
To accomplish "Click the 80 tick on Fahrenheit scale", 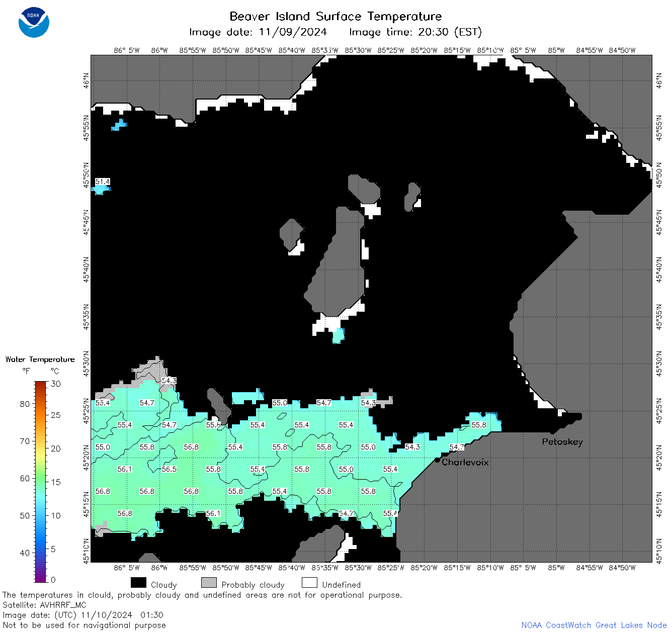I will tap(25, 404).
